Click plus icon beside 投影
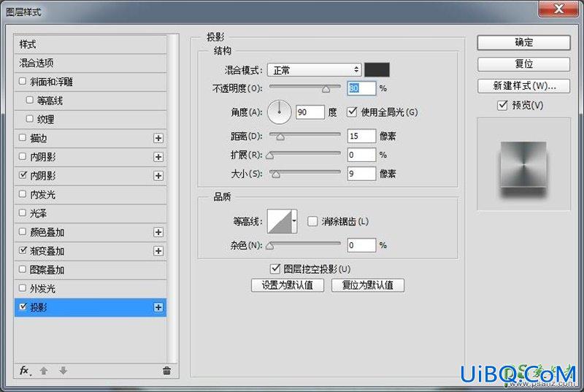 point(158,307)
